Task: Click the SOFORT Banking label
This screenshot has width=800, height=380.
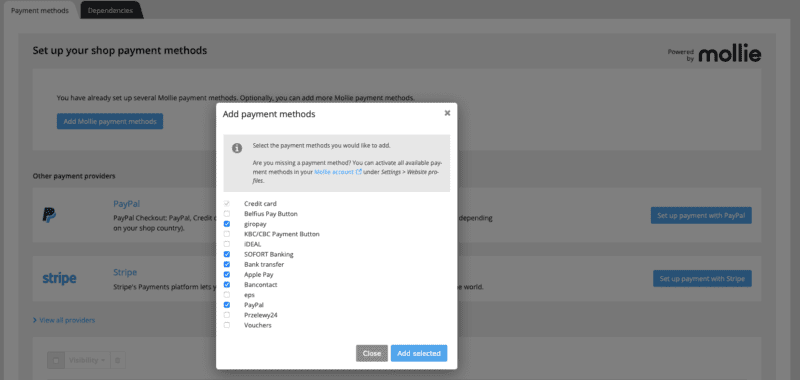Action: (269, 254)
